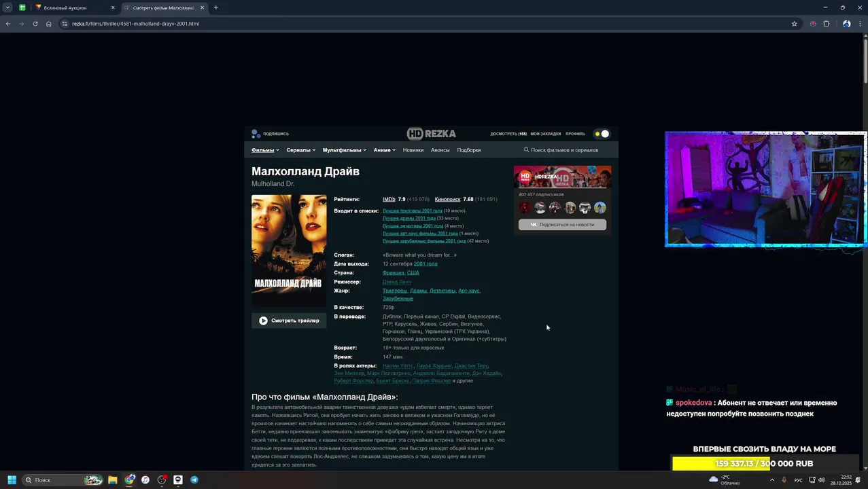868x489 pixels.
Task: Open a new browser tab
Action: pos(215,7)
